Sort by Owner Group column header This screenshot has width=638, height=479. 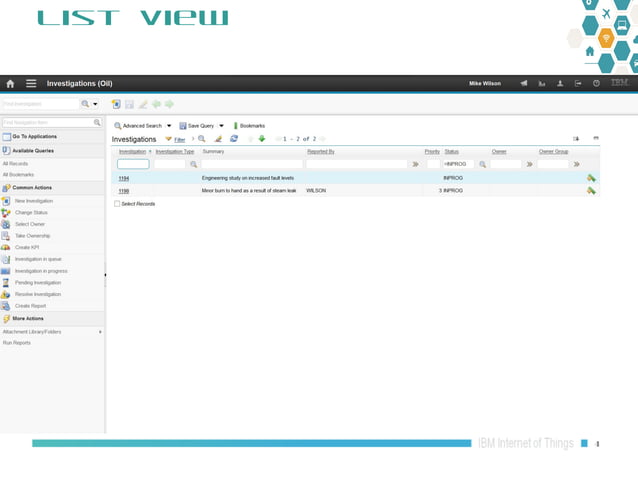(553, 152)
